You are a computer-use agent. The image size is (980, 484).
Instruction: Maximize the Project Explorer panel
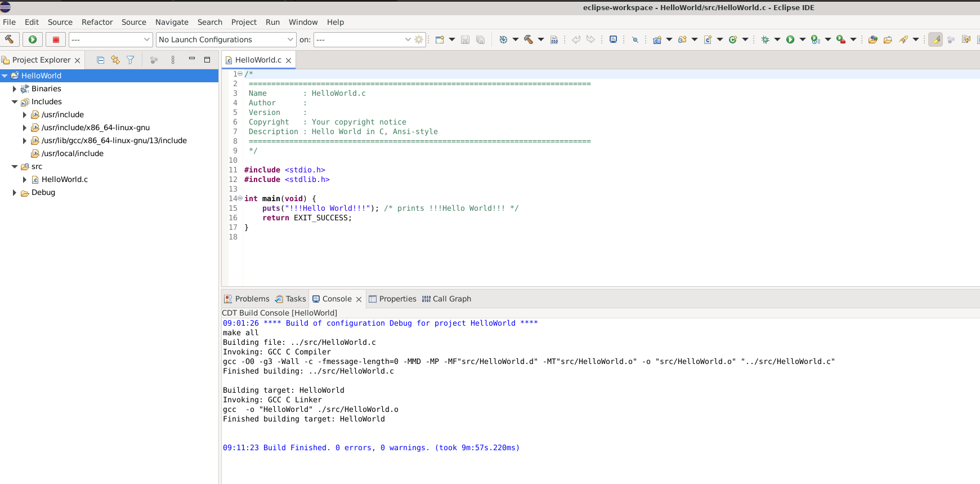click(207, 59)
